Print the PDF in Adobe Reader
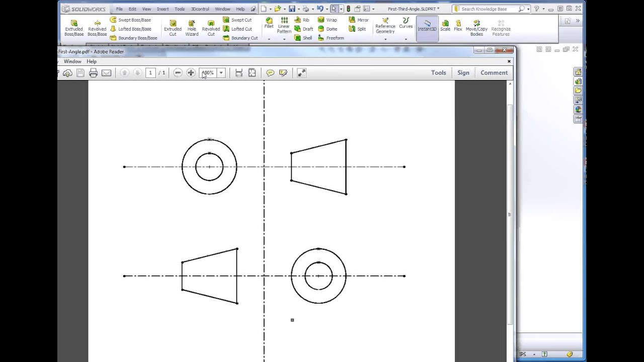Viewport: 644px width, 362px height. point(93,73)
